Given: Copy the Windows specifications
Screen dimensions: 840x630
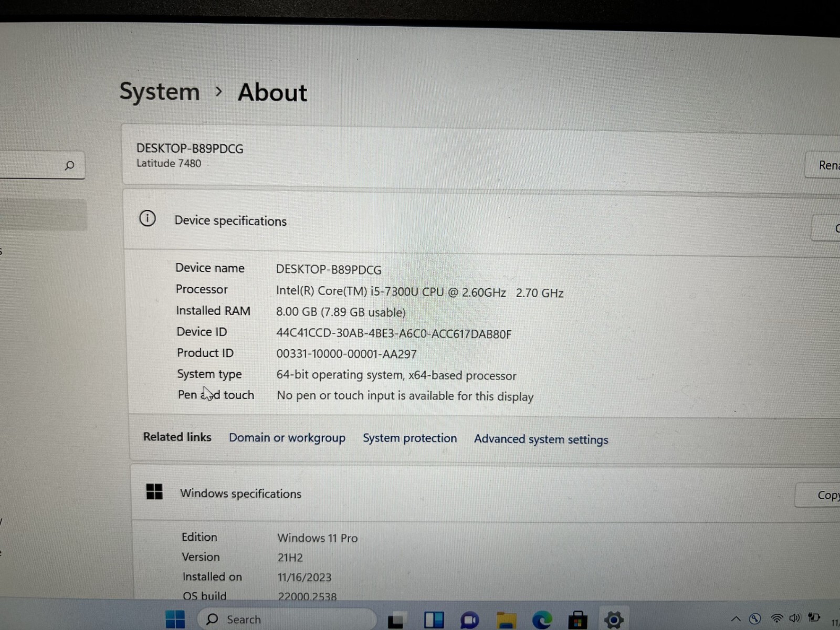Looking at the screenshot, I should point(818,495).
